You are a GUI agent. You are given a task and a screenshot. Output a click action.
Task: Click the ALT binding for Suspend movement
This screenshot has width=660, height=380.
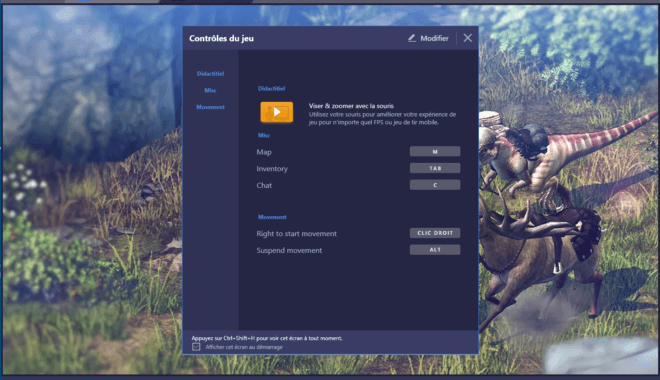pos(435,250)
